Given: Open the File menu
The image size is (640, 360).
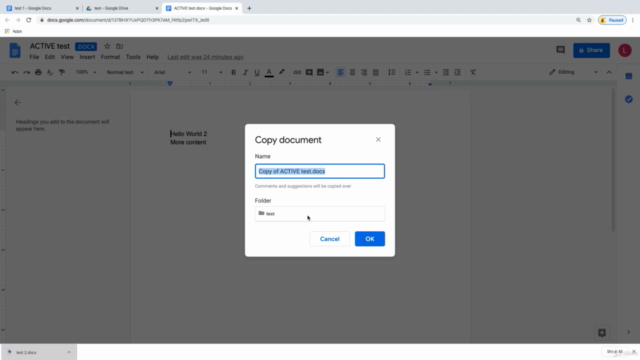Looking at the screenshot, I should click(x=34, y=57).
